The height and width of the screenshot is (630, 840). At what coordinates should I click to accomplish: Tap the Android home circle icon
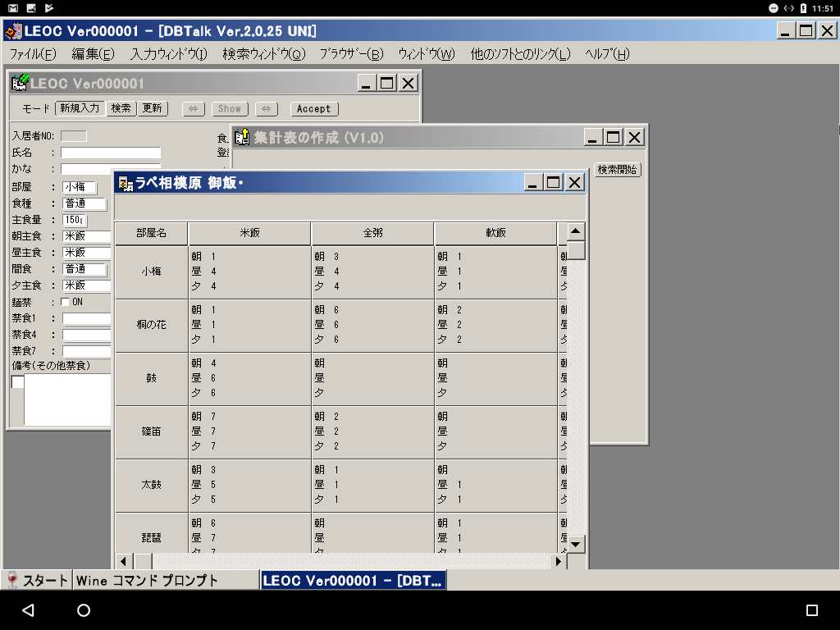tap(84, 610)
